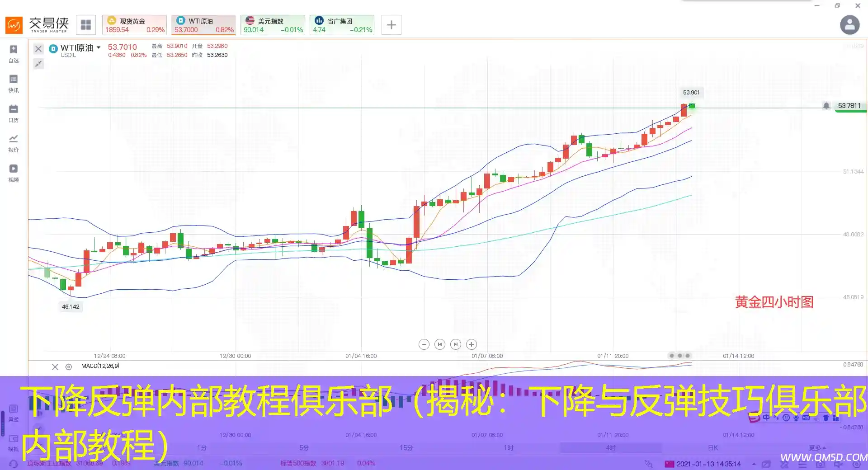
Task: Click the three-dot handle on time axis
Action: 679,356
